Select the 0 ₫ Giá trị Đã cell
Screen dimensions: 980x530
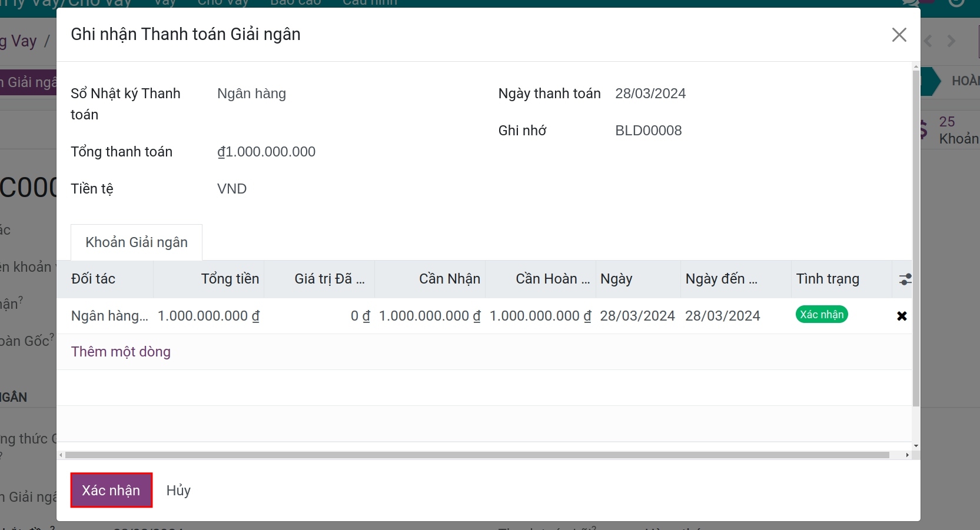click(320, 316)
